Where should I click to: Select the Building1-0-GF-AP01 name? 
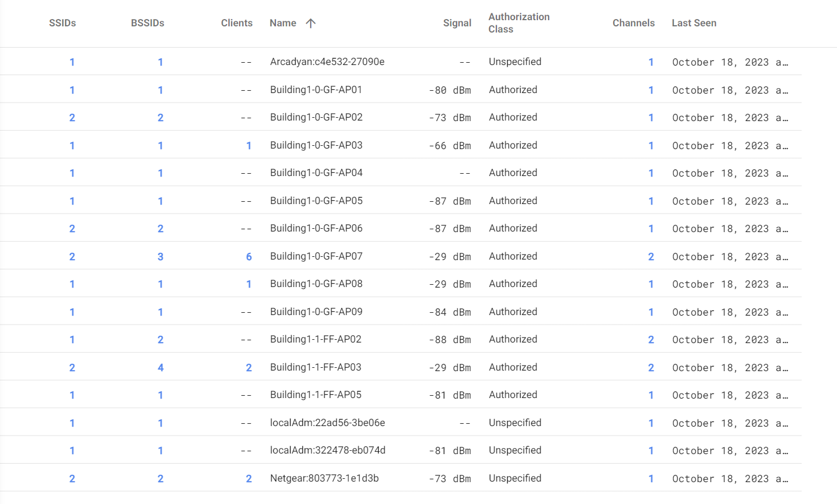(x=316, y=90)
